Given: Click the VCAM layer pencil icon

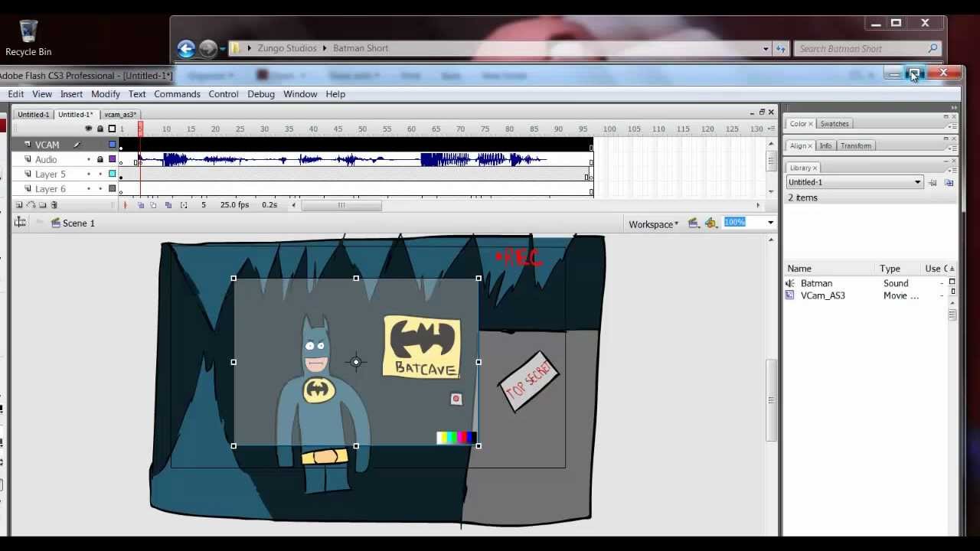Looking at the screenshot, I should [x=77, y=145].
